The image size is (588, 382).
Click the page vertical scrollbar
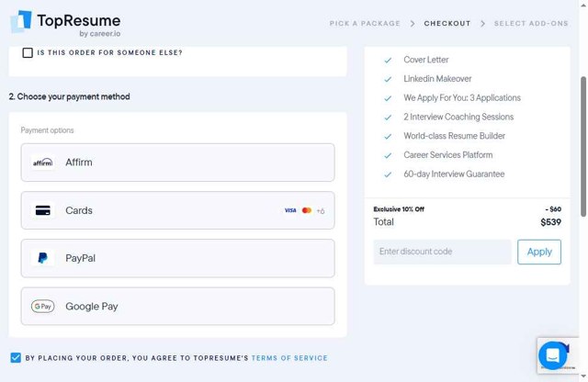[583, 147]
